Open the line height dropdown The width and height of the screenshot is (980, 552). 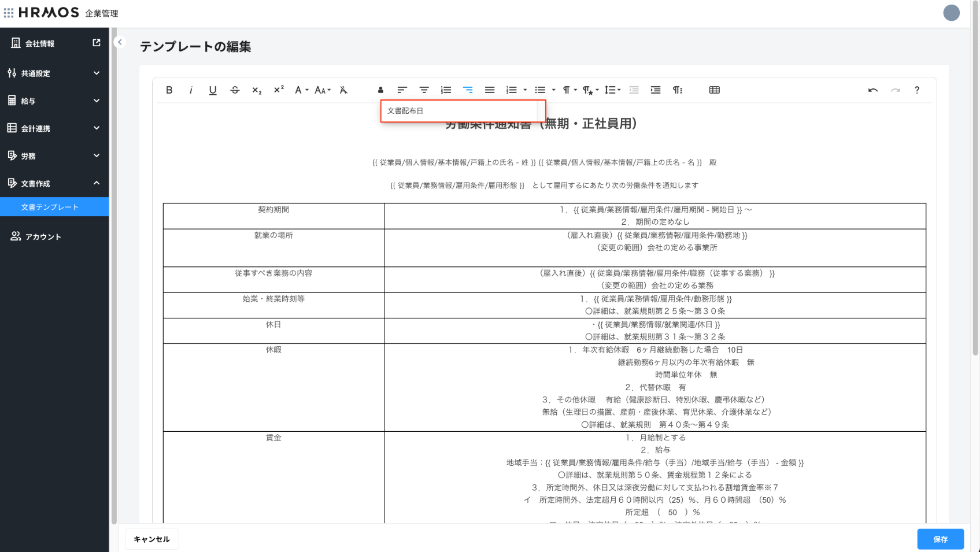(x=612, y=90)
